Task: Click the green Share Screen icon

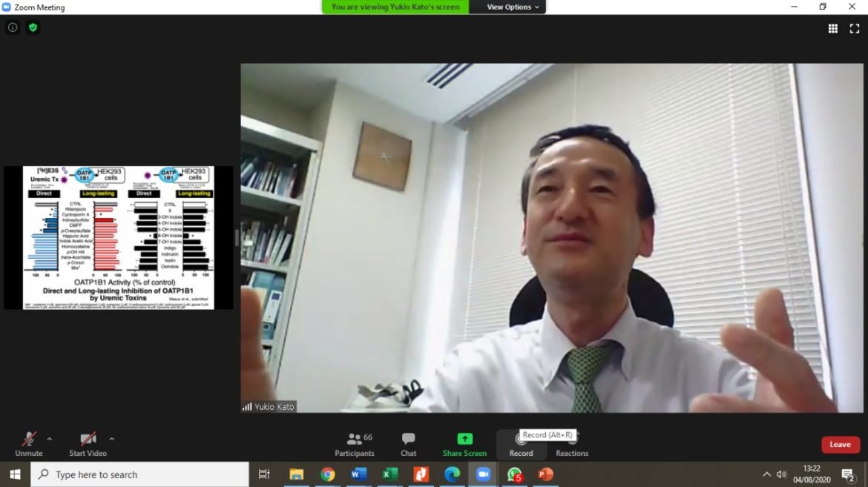Action: [x=464, y=439]
